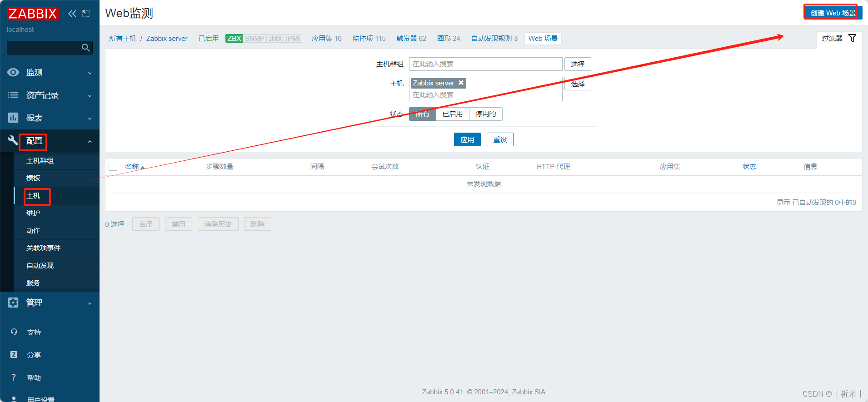The image size is (868, 402).
Task: Click the localhost server name label
Action: point(20,30)
